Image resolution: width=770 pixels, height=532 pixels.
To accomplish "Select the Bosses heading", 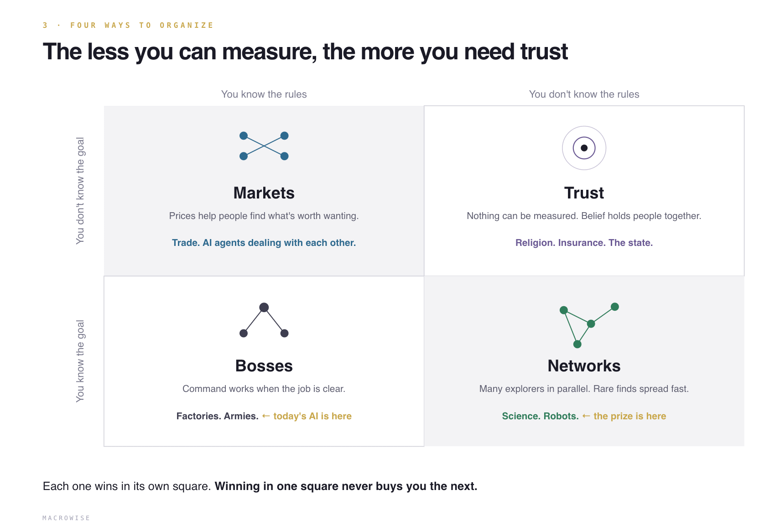I will [264, 366].
